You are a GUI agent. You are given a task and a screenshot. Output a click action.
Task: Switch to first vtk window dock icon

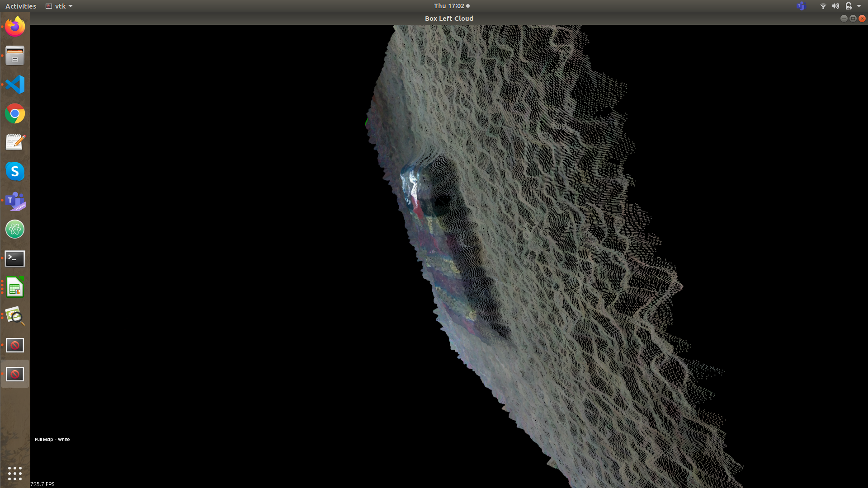(x=15, y=345)
